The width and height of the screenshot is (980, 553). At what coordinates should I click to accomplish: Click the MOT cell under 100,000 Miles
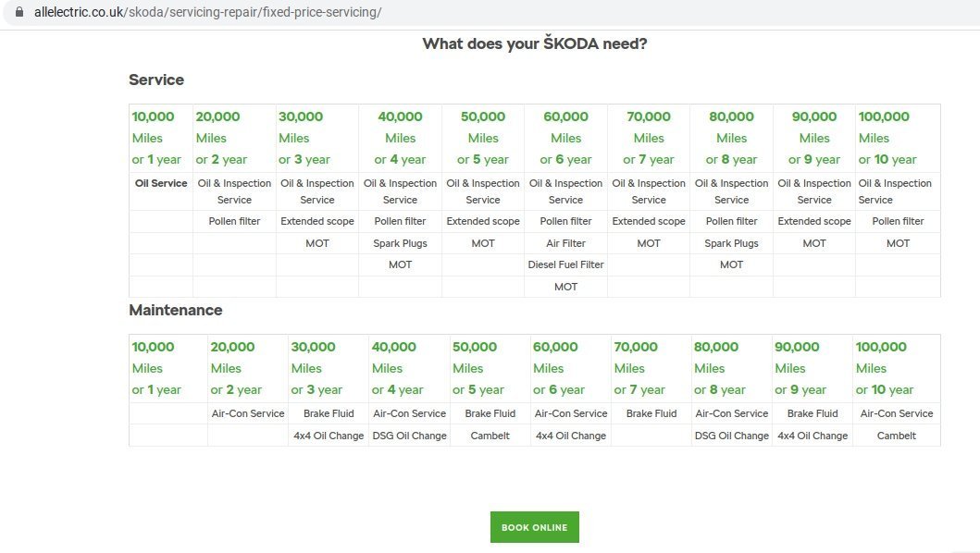[897, 242]
